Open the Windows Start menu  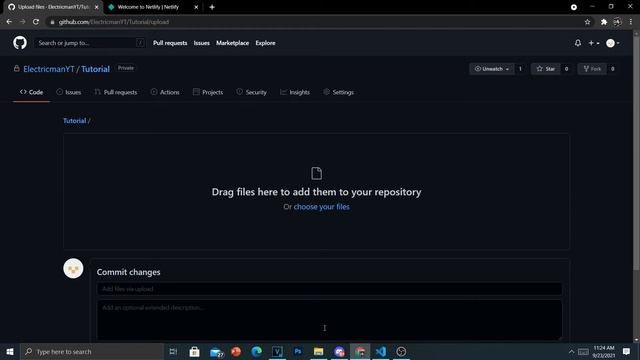(10, 351)
